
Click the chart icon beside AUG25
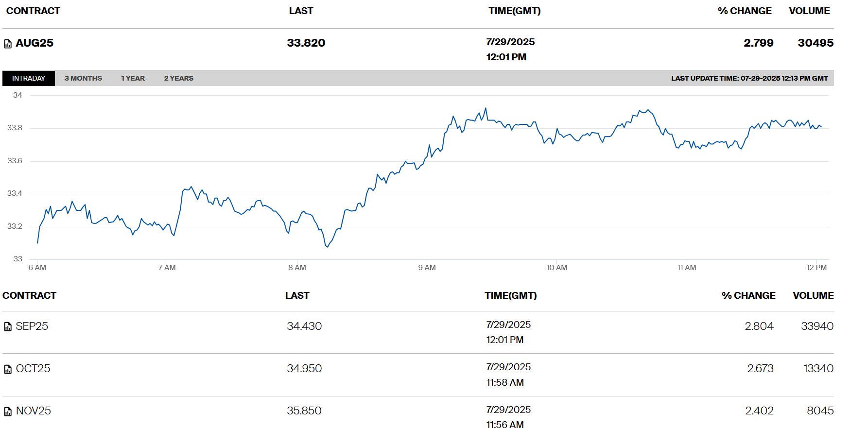(8, 44)
